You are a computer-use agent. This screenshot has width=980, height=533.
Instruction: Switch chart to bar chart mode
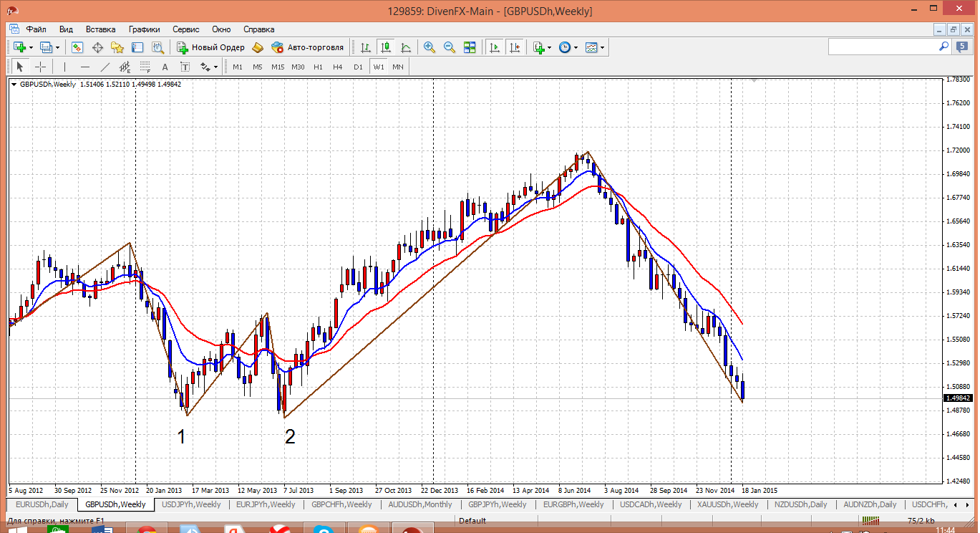click(x=366, y=47)
